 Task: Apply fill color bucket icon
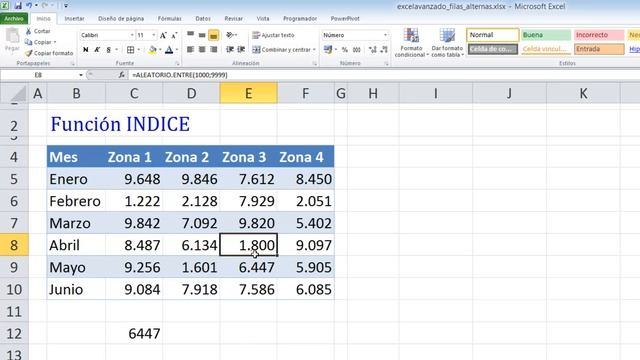(153, 50)
